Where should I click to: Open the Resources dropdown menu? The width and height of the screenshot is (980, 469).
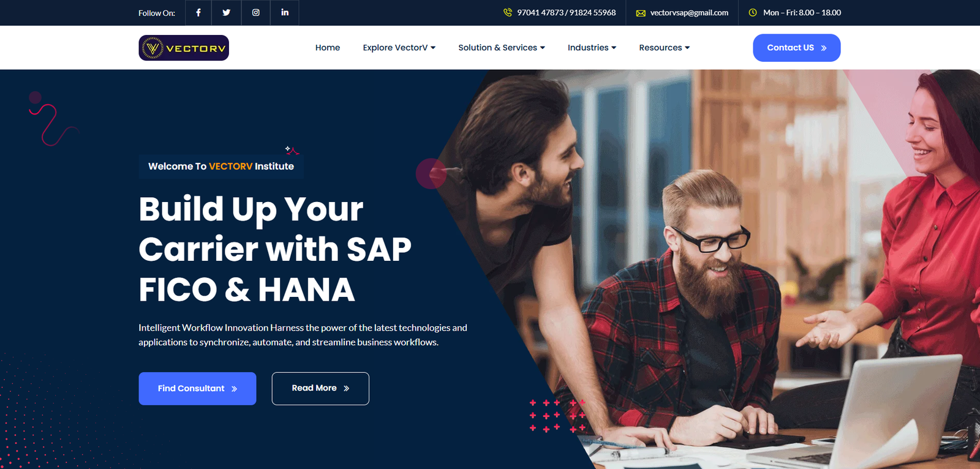664,48
